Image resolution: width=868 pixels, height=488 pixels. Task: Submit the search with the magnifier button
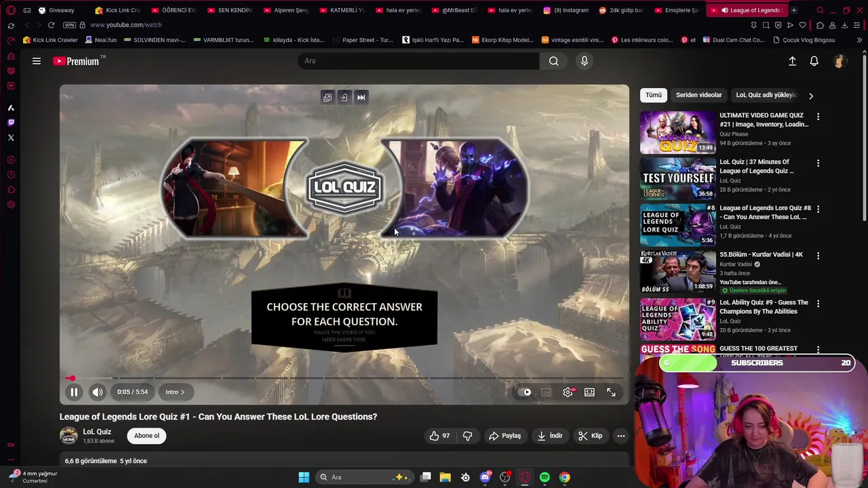coord(554,61)
